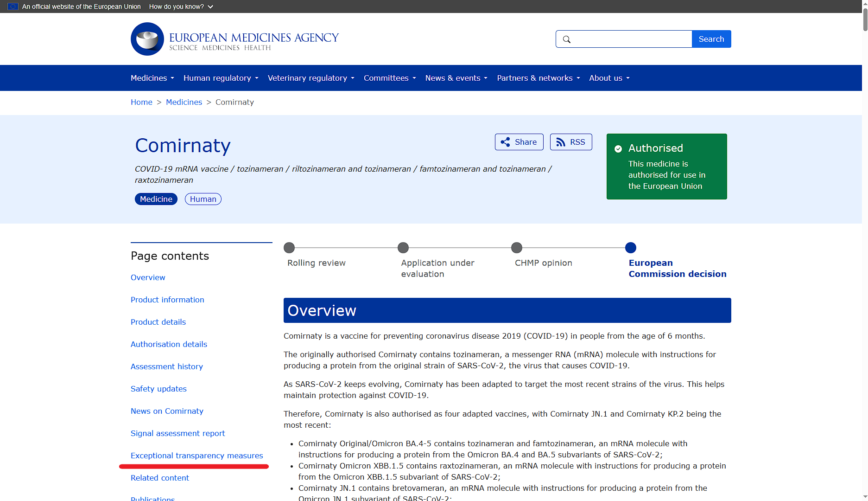Click the blue Search button
The height and width of the screenshot is (501, 868).
(x=711, y=39)
